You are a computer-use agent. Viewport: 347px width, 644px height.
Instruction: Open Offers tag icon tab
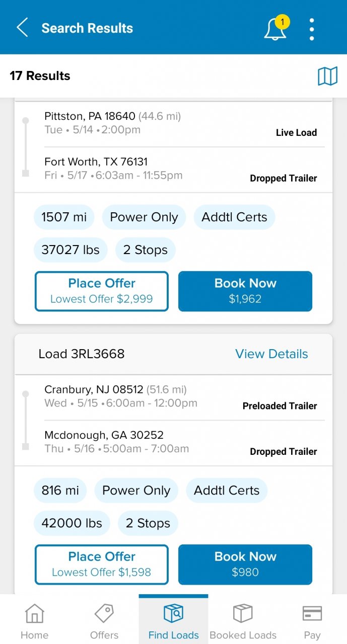[x=104, y=614]
